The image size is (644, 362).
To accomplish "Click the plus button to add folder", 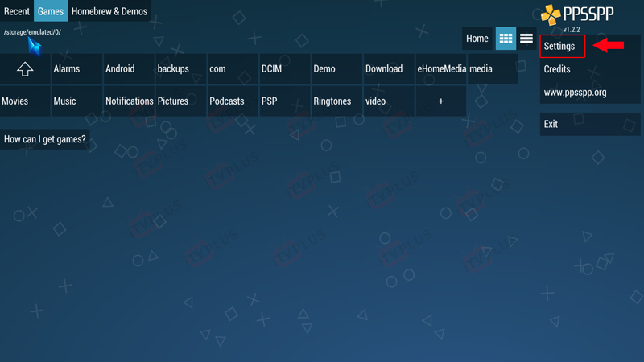I will pyautogui.click(x=441, y=101).
